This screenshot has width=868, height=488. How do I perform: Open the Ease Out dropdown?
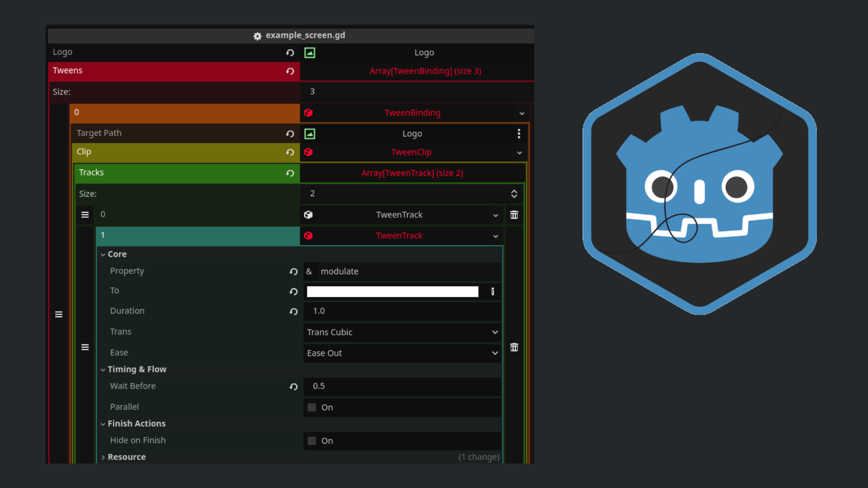[x=402, y=353]
